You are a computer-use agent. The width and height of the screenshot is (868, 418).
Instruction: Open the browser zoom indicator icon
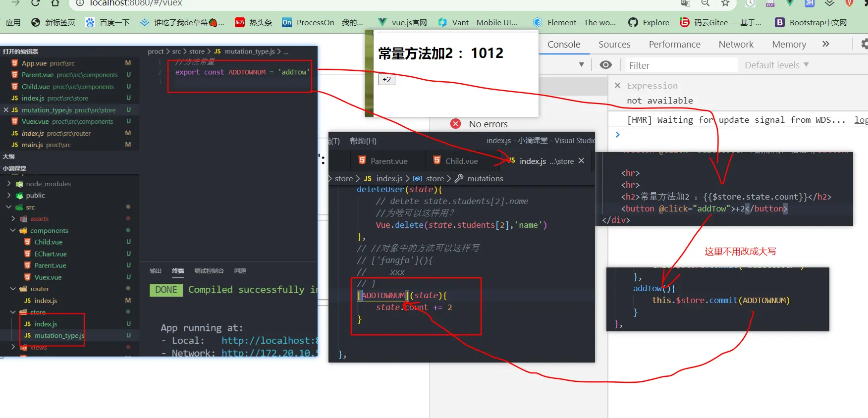705,3
